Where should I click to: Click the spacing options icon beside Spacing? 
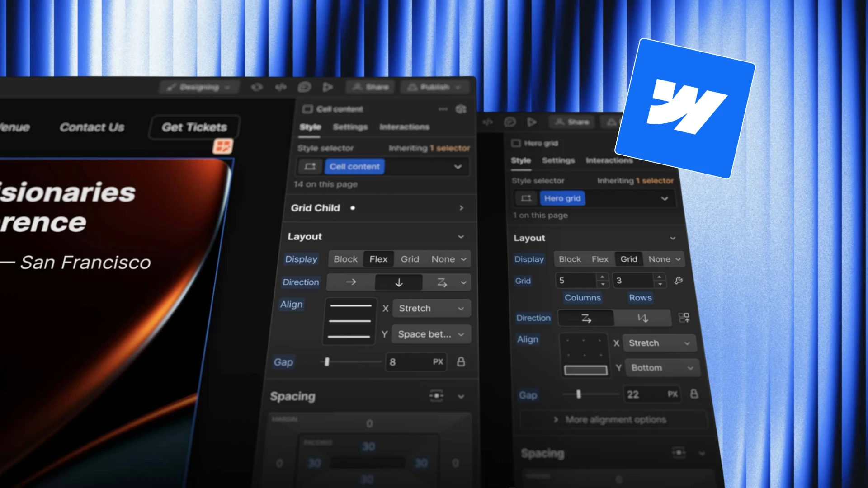pyautogui.click(x=436, y=396)
